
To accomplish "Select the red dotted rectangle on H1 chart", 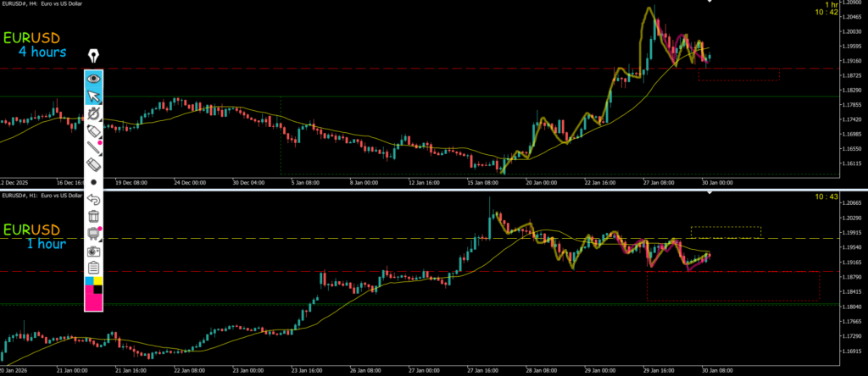I will pos(732,286).
